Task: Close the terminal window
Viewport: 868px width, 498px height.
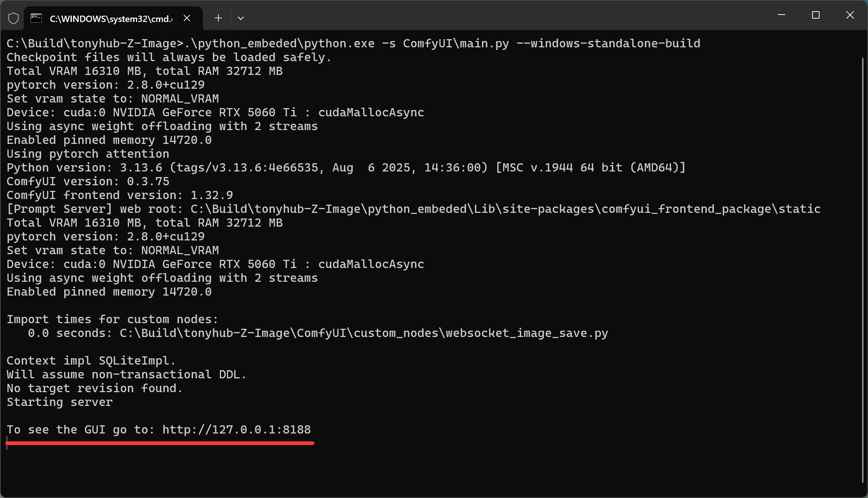Action: (x=850, y=15)
